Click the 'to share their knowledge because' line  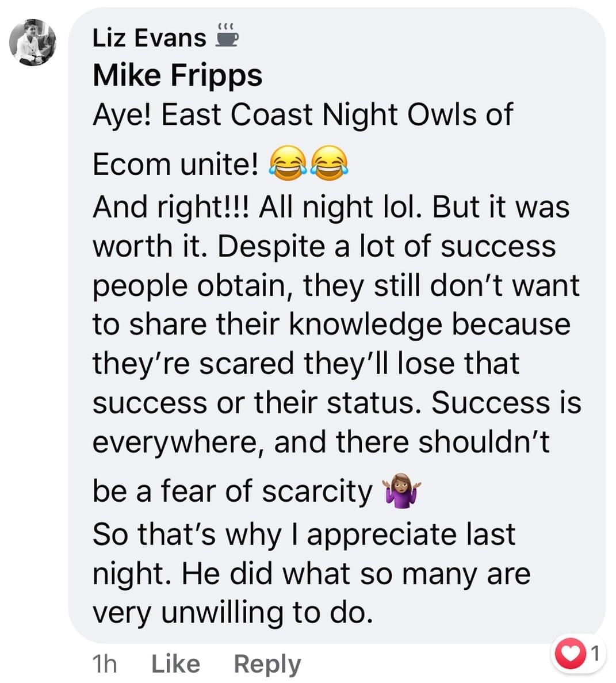331,325
